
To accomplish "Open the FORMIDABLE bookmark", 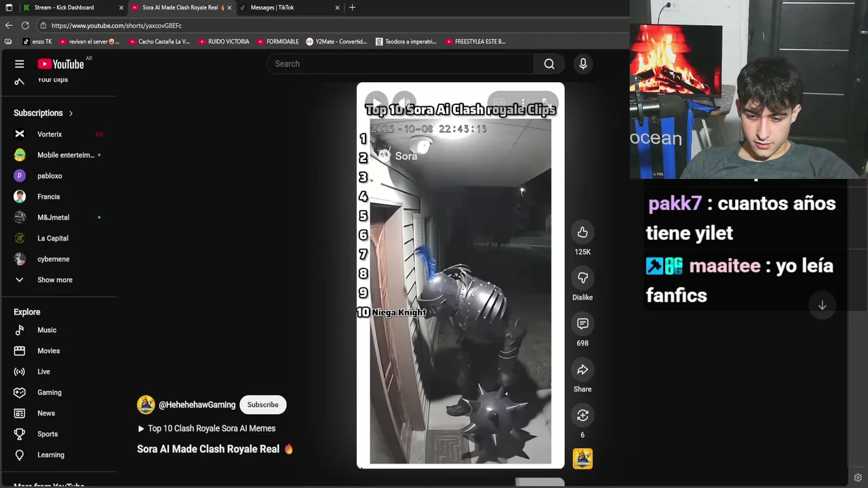I will pyautogui.click(x=277, y=41).
